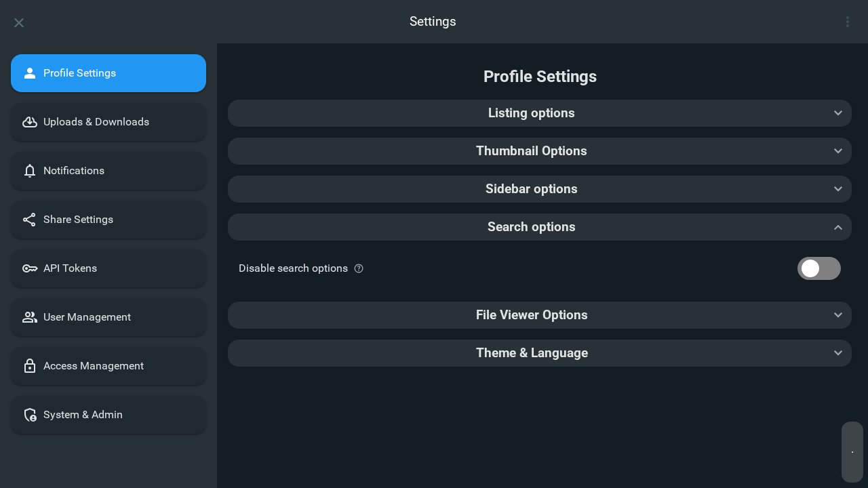Viewport: 868px width, 488px height.
Task: Go to the Uploads & Downloads tab
Action: point(108,122)
